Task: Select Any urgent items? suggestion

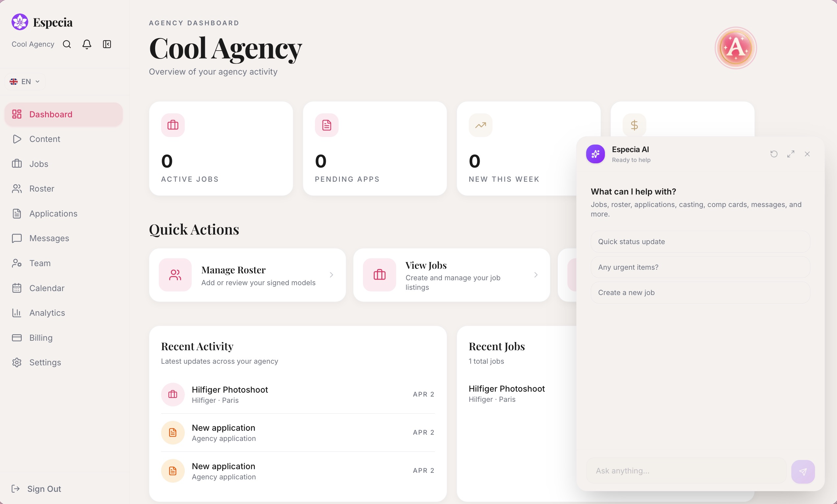Action: click(701, 267)
